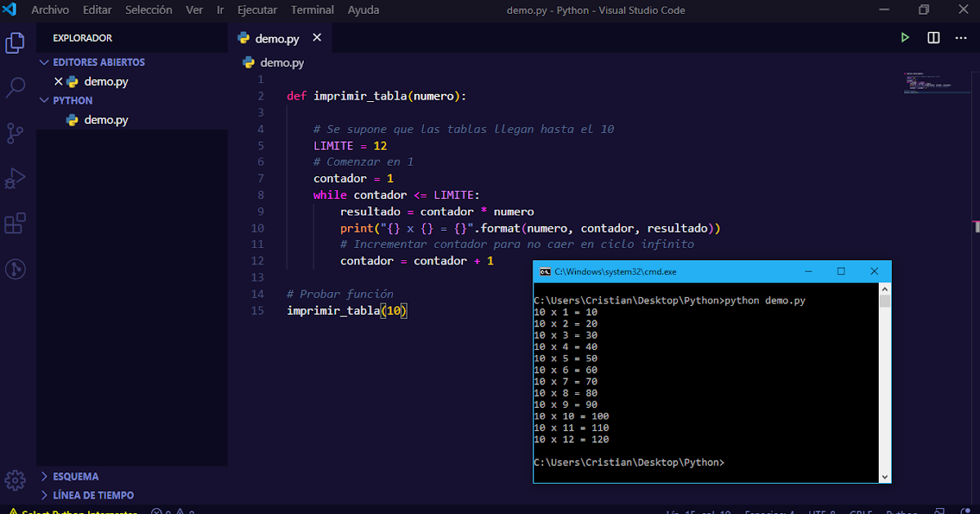Open the Extensions view

pos(14,223)
